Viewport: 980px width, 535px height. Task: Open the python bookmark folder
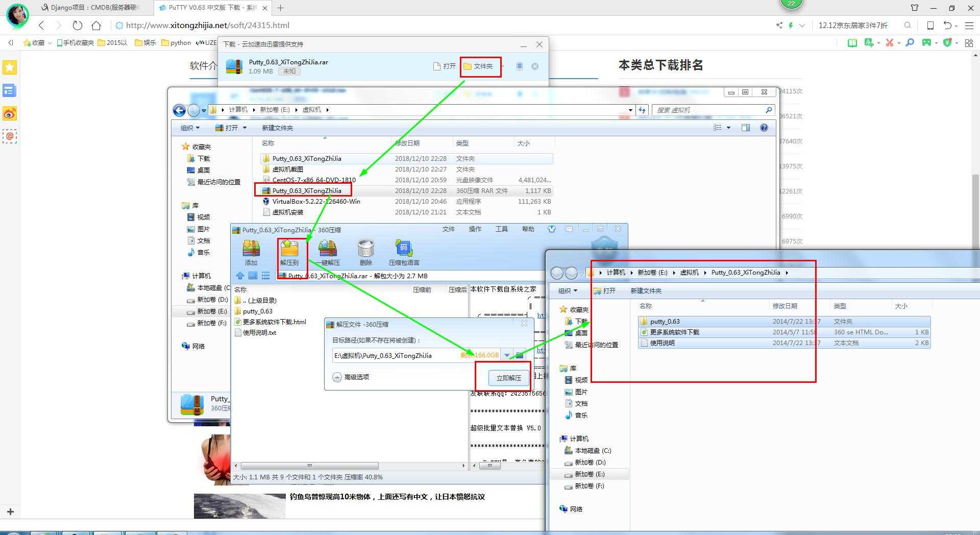click(176, 43)
